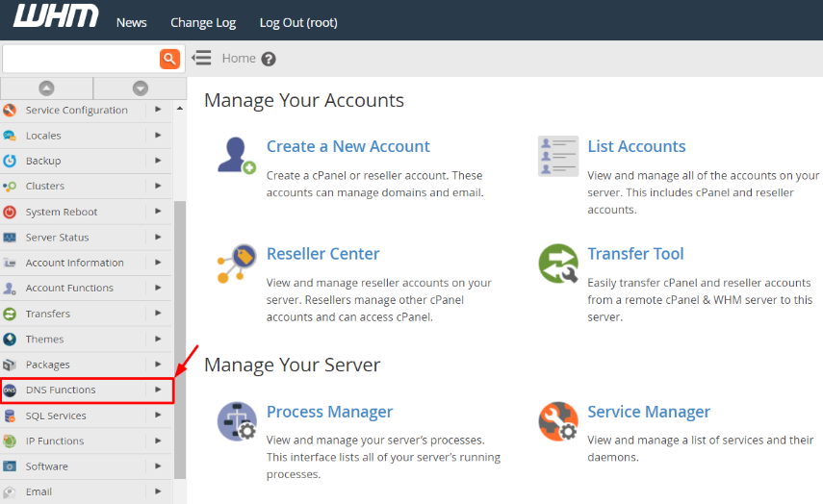The image size is (823, 504).
Task: Open the Home help question icon
Action: 269,59
